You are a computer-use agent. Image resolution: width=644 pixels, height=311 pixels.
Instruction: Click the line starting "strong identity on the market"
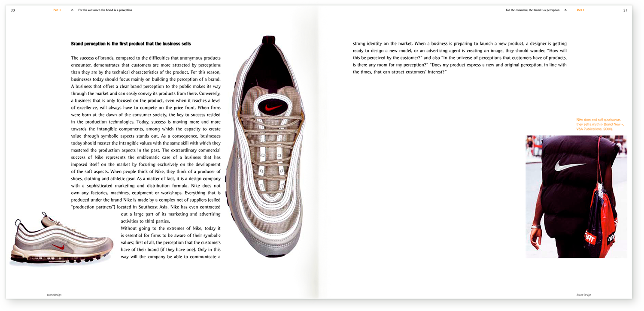coord(460,44)
